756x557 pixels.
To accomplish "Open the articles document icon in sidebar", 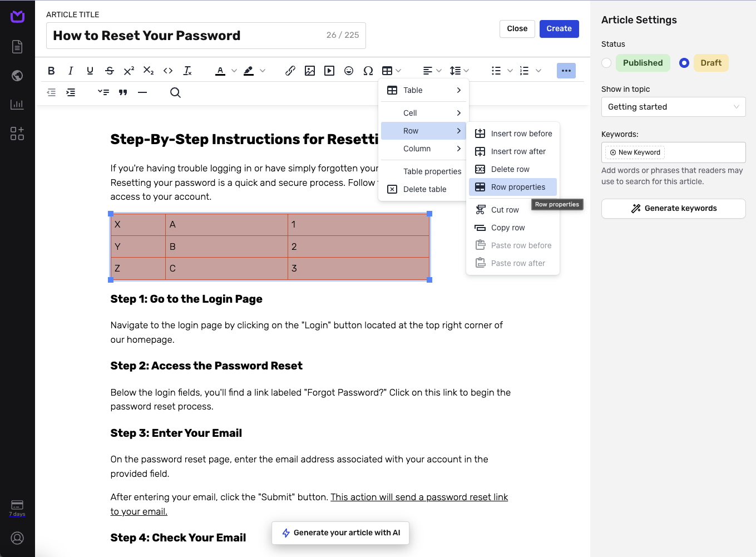I will coord(17,47).
